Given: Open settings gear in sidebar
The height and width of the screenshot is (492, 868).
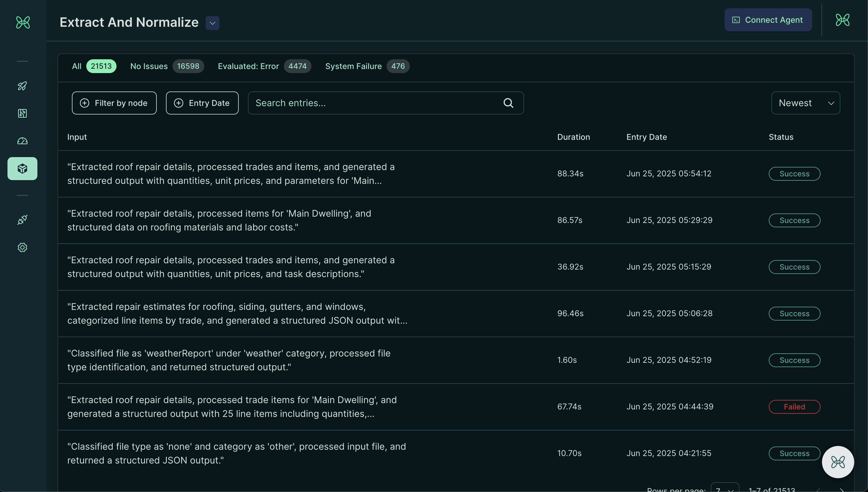Looking at the screenshot, I should (x=22, y=247).
